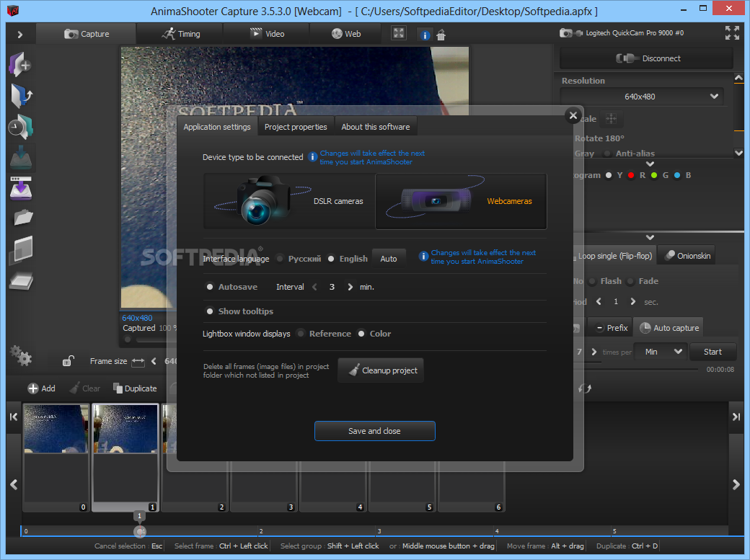
Task: Click the Disconnect camera button
Action: point(647,58)
